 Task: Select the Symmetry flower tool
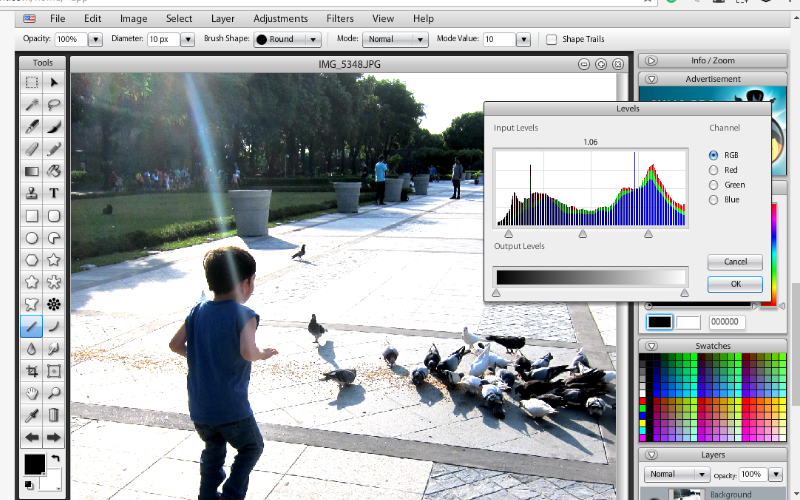pyautogui.click(x=54, y=305)
